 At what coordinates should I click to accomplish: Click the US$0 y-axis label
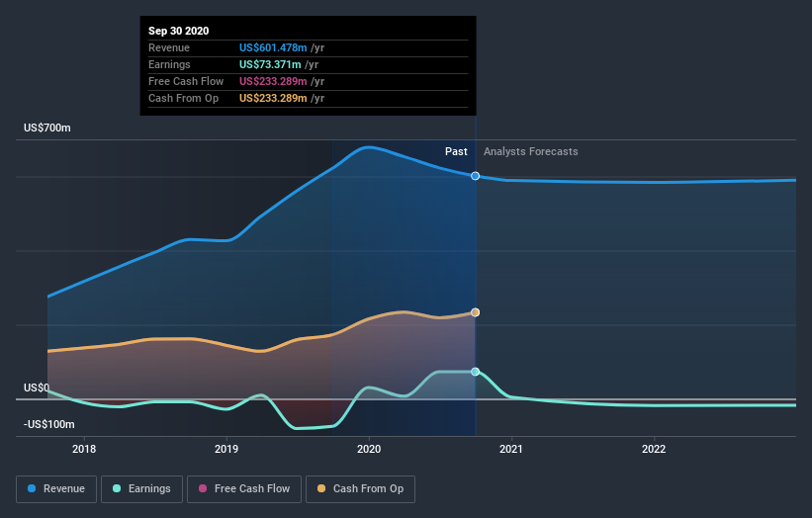(x=37, y=388)
